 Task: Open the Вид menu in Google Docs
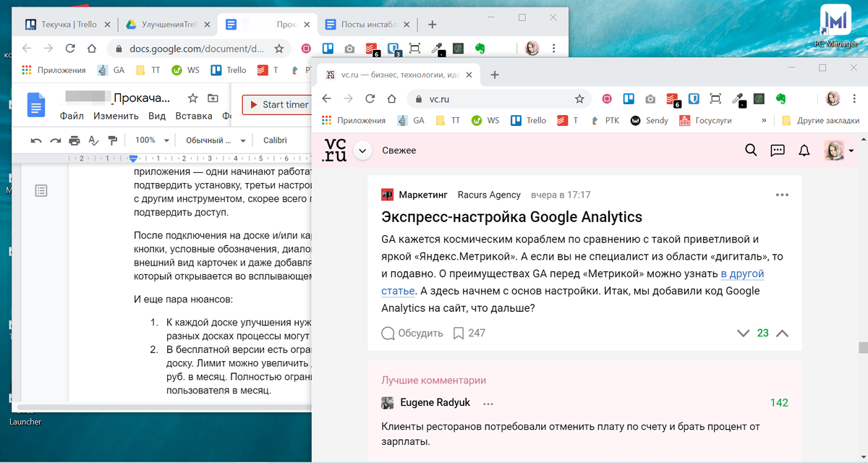[157, 116]
